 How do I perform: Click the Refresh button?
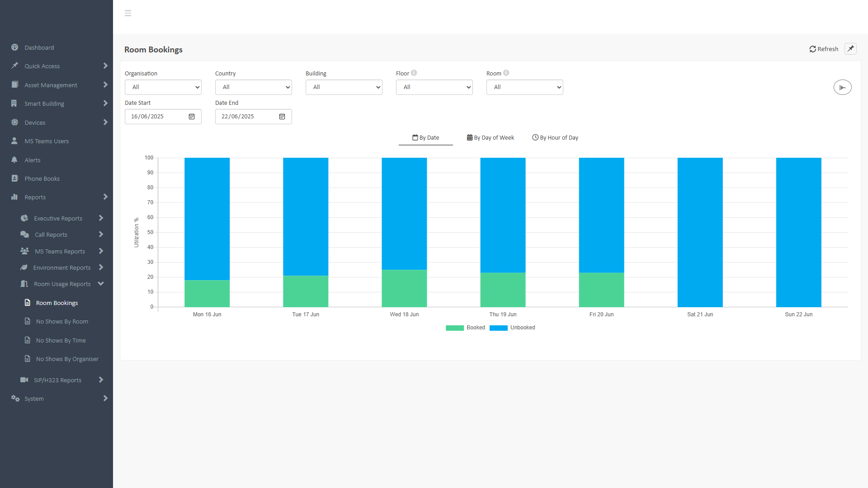(824, 49)
